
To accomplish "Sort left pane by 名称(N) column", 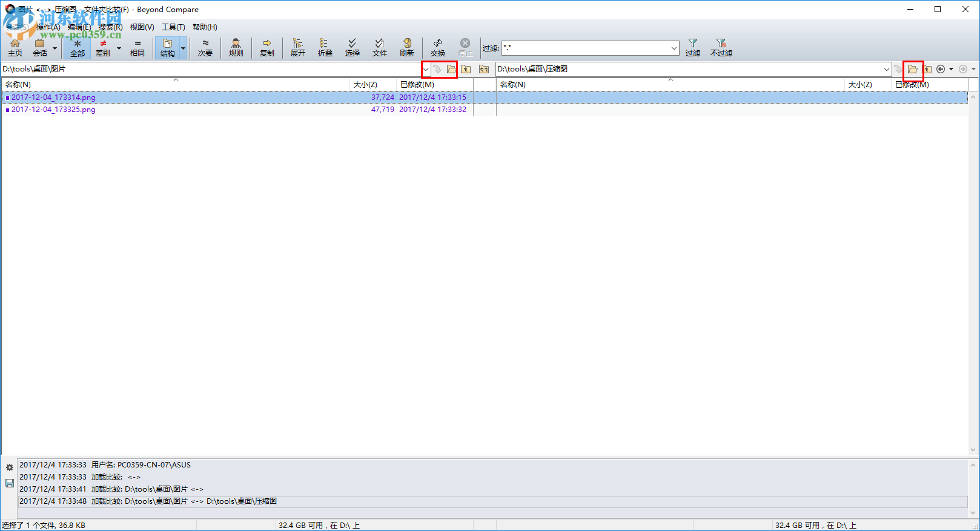I will tap(176, 85).
